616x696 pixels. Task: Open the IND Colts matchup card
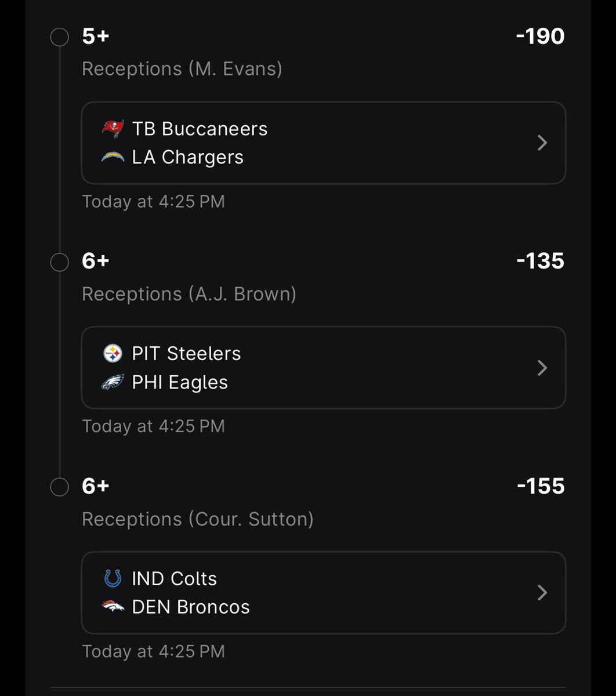[324, 592]
